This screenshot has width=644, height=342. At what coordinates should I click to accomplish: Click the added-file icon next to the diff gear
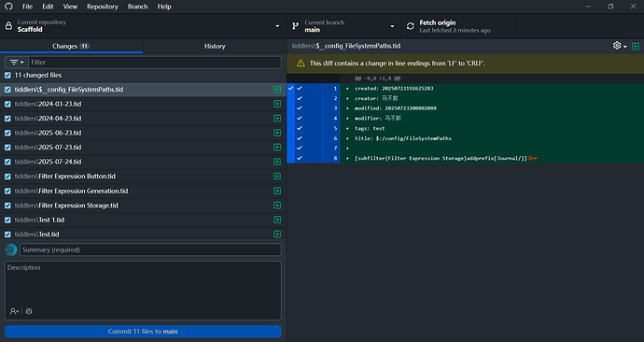pos(636,46)
